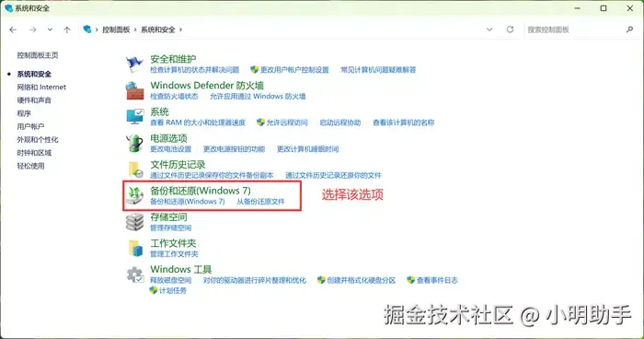Go back with the back arrow
Viewport: 644px width, 339px height.
(13, 29)
